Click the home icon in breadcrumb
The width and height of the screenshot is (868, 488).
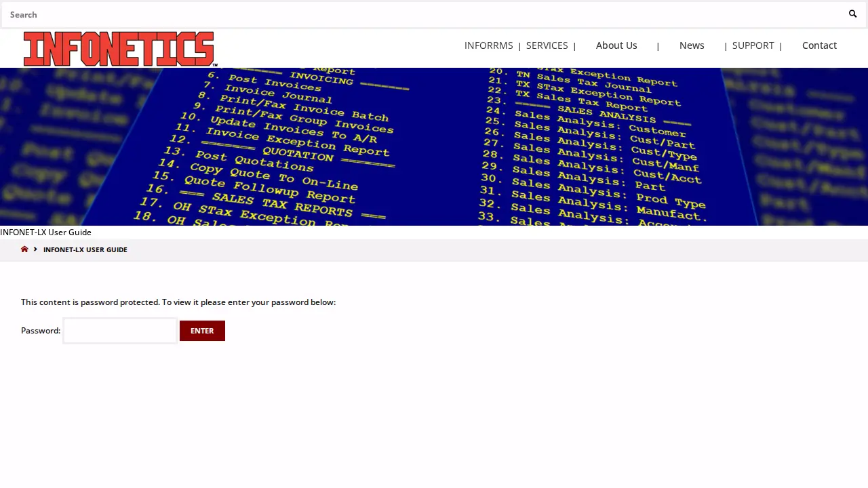(x=24, y=249)
